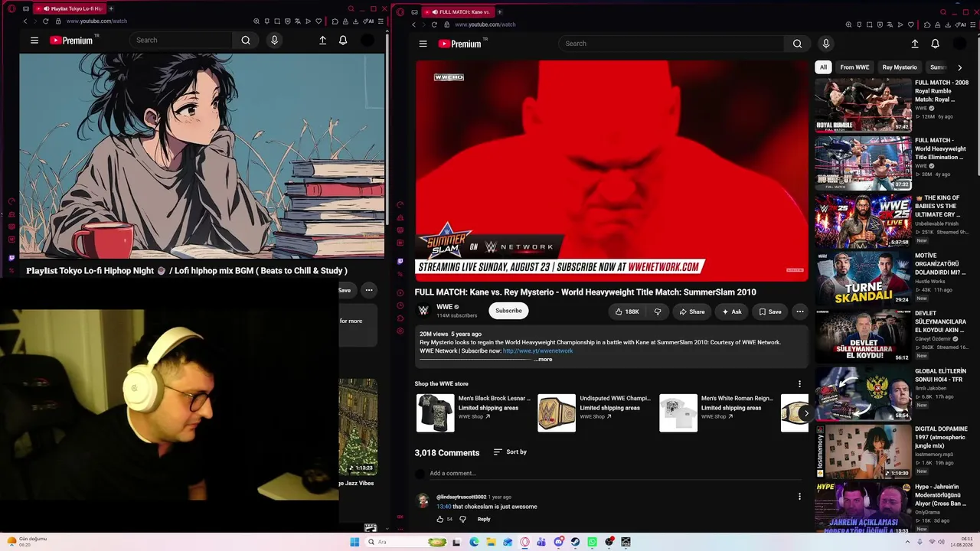The width and height of the screenshot is (980, 551).
Task: Open the Turne Skandalı video thumbnail
Action: click(x=863, y=279)
